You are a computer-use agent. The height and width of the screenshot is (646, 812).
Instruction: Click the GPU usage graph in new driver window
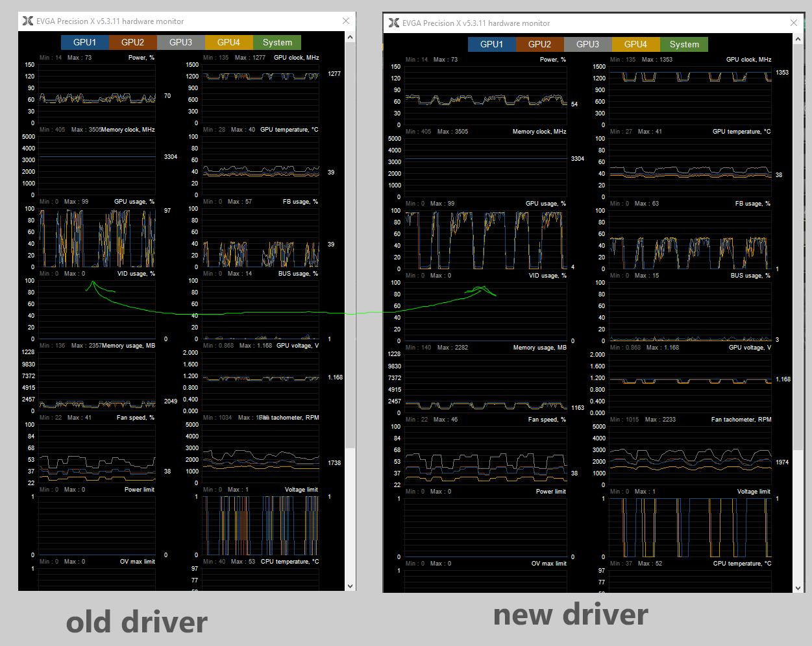coord(486,239)
